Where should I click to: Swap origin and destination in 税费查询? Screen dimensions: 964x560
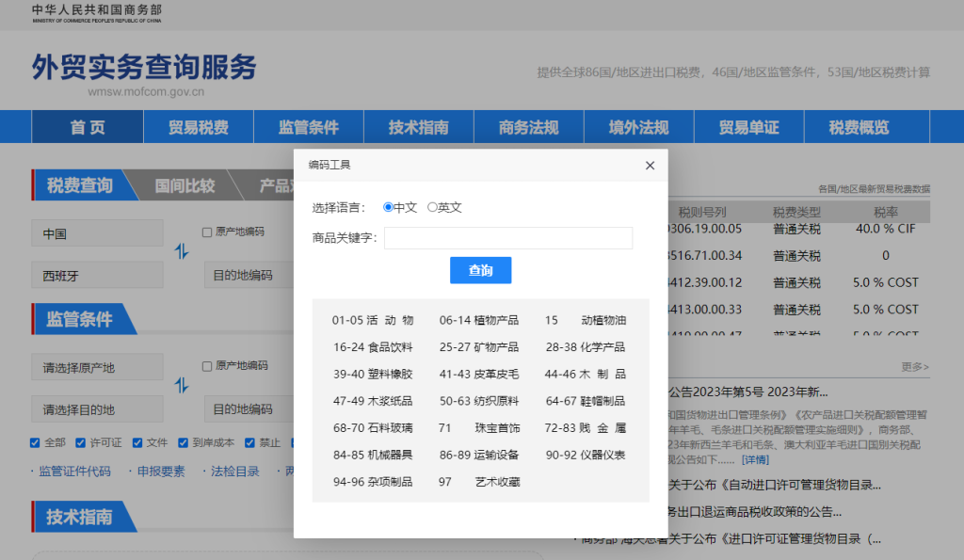[x=182, y=251]
